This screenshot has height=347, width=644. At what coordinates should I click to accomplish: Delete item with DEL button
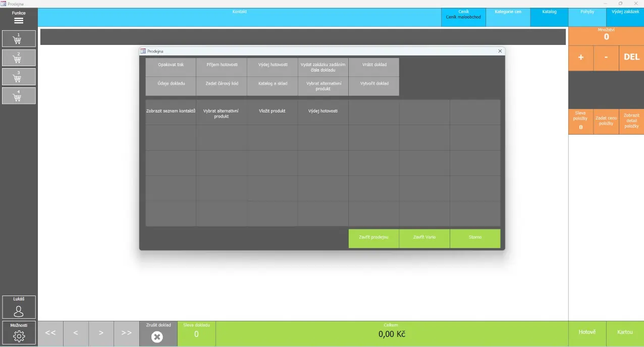tap(631, 57)
